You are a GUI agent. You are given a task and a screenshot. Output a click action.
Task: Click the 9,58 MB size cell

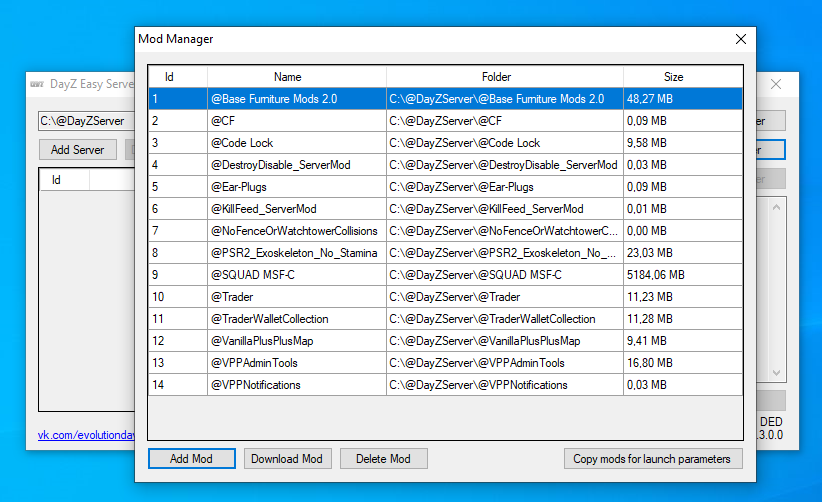[683, 143]
